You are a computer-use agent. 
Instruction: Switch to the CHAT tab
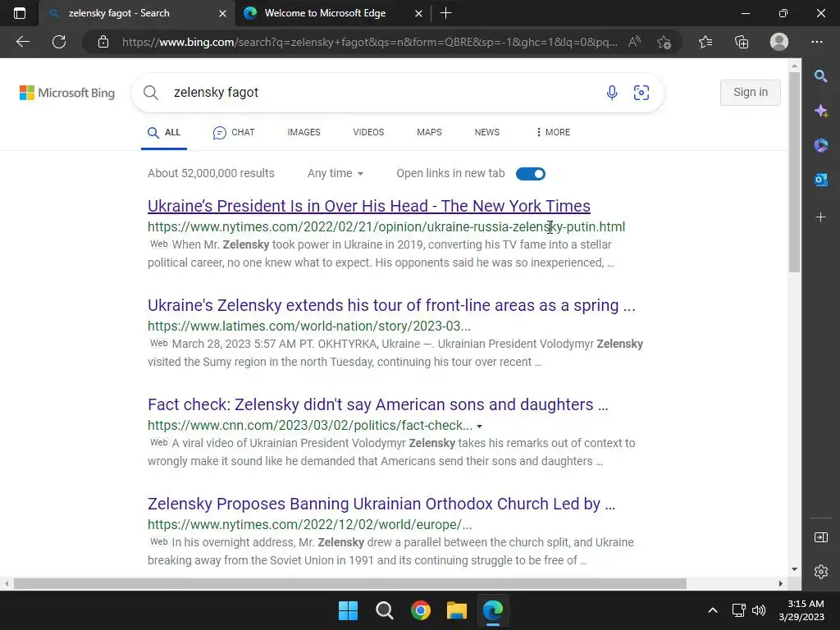pyautogui.click(x=234, y=132)
